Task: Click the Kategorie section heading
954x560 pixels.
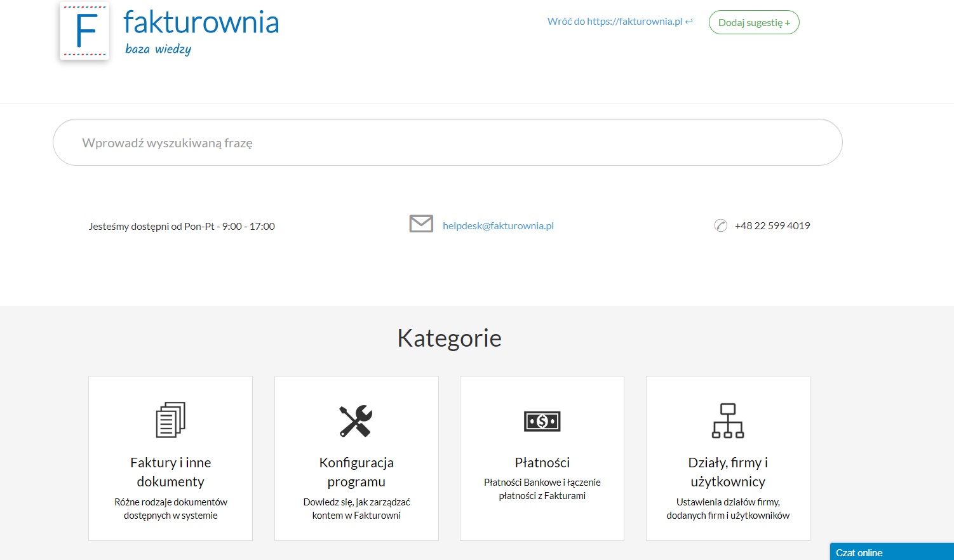Action: pyautogui.click(x=449, y=338)
